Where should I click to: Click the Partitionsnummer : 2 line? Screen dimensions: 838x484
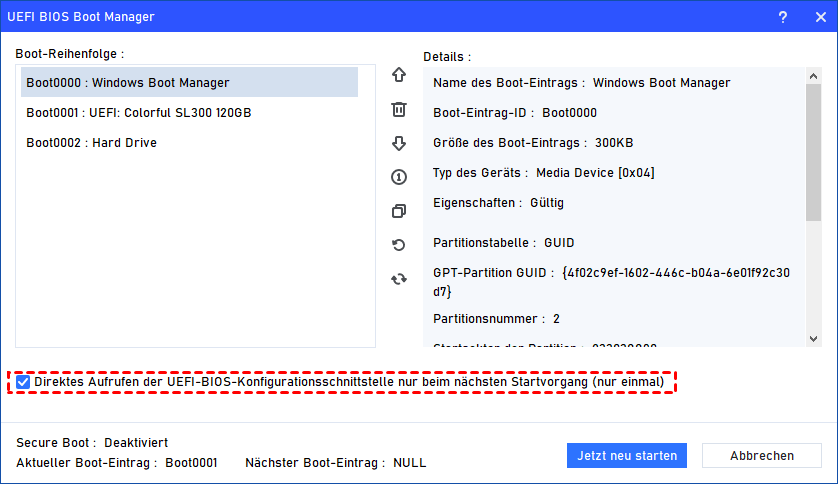496,319
